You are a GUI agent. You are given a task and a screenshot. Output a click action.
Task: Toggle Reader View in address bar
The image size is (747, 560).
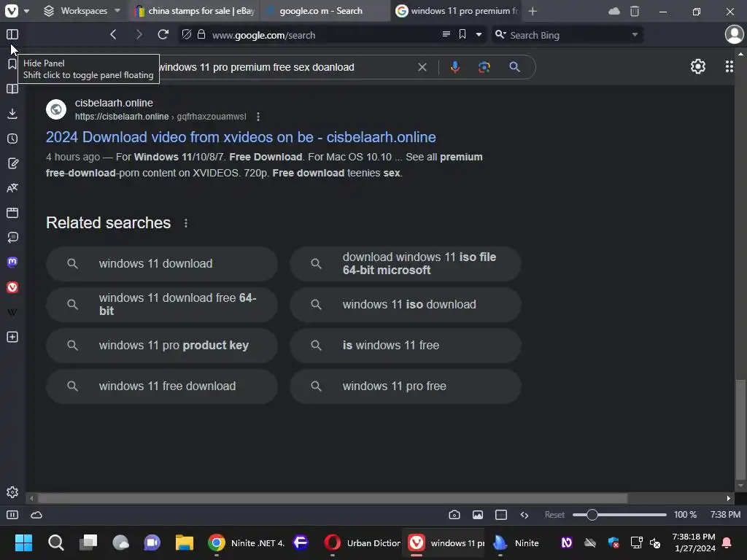[x=446, y=34]
